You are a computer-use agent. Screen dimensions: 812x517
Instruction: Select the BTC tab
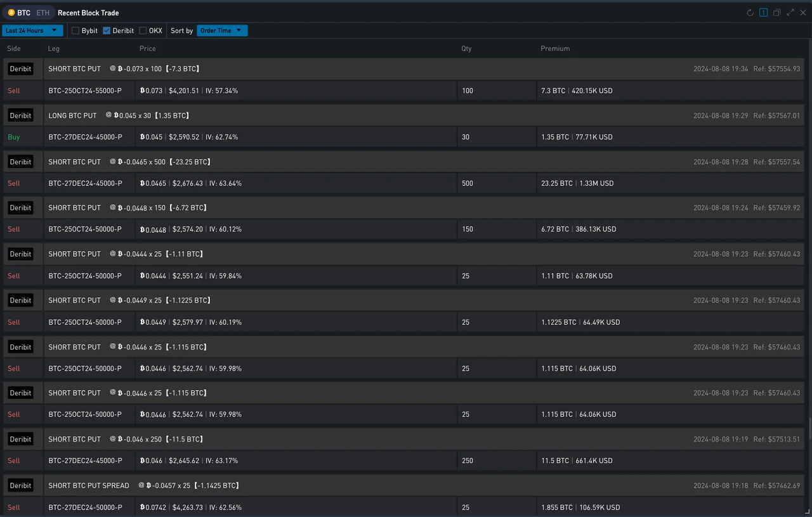tap(23, 13)
